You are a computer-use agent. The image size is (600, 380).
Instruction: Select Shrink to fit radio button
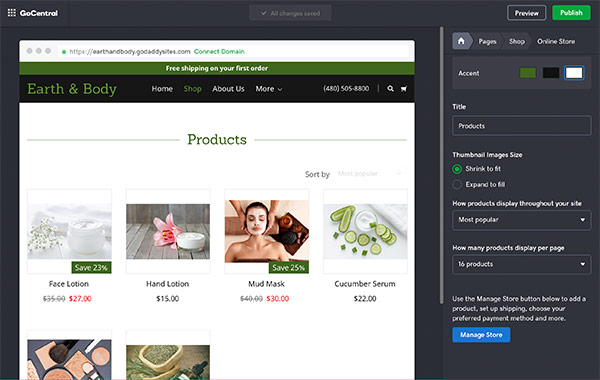tap(457, 169)
